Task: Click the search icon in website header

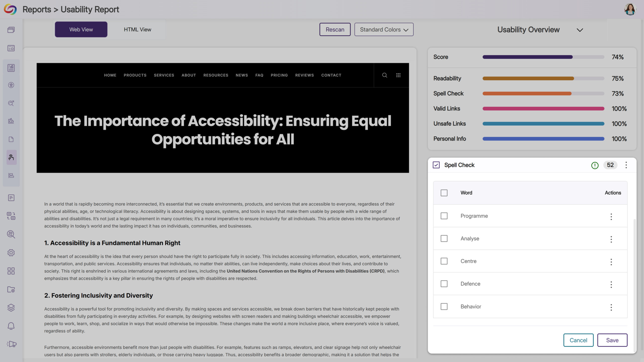Action: 384,75
